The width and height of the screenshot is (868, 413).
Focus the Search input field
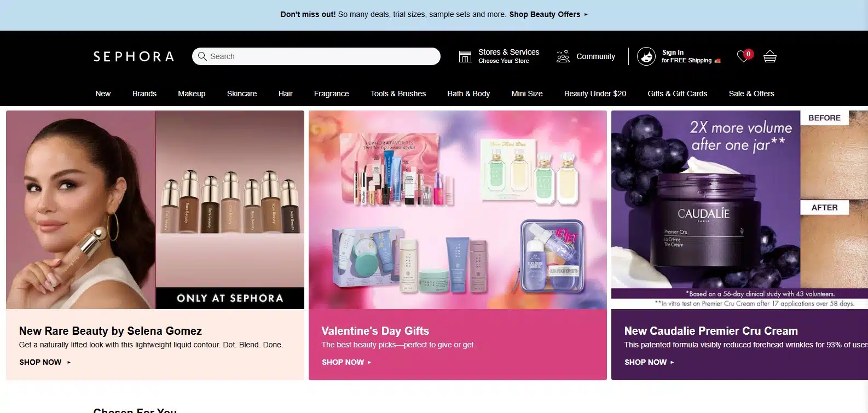316,56
